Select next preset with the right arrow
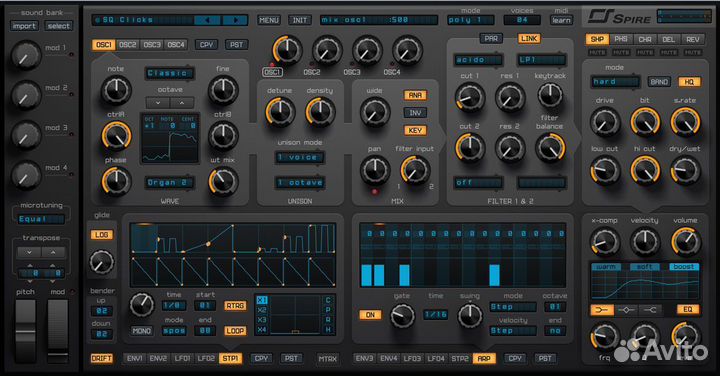Image resolution: width=720 pixels, height=376 pixels. pyautogui.click(x=235, y=20)
